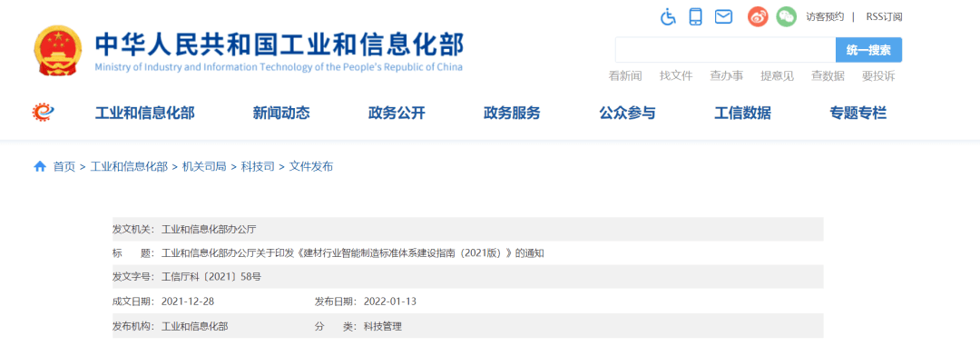980x356 pixels.
Task: Click the English ministry name subtitle
Action: pyautogui.click(x=279, y=67)
